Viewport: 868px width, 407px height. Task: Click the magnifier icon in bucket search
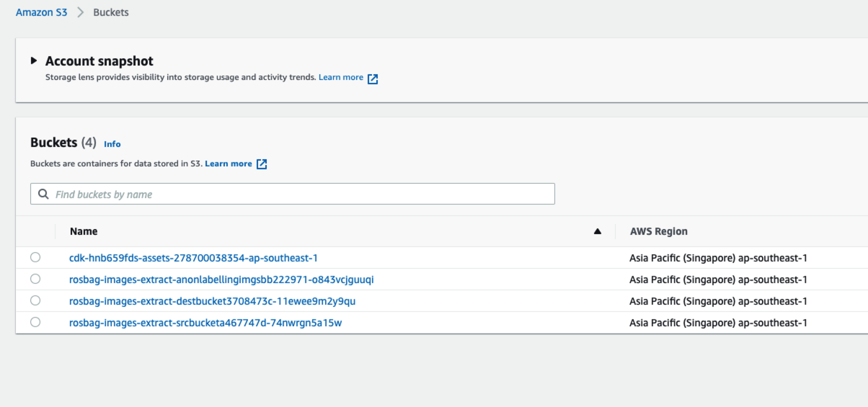point(44,194)
